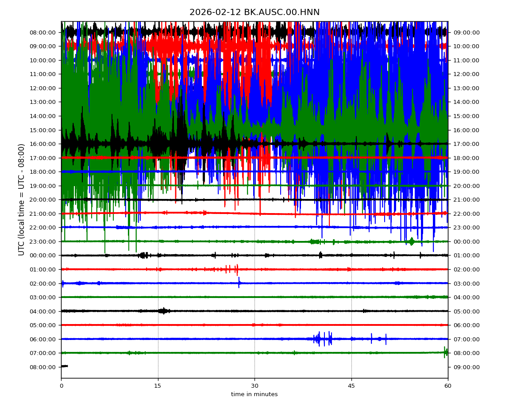Click the 60 tick label on x-axis
Screen dimensions: 509x420
[448, 386]
